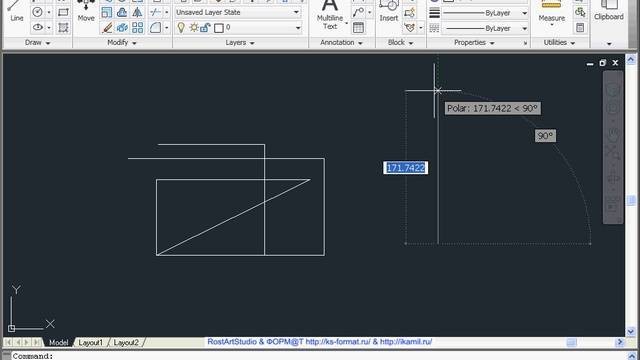The width and height of the screenshot is (640, 360).
Task: Click the layer 0 color swatch
Action: coord(219,28)
